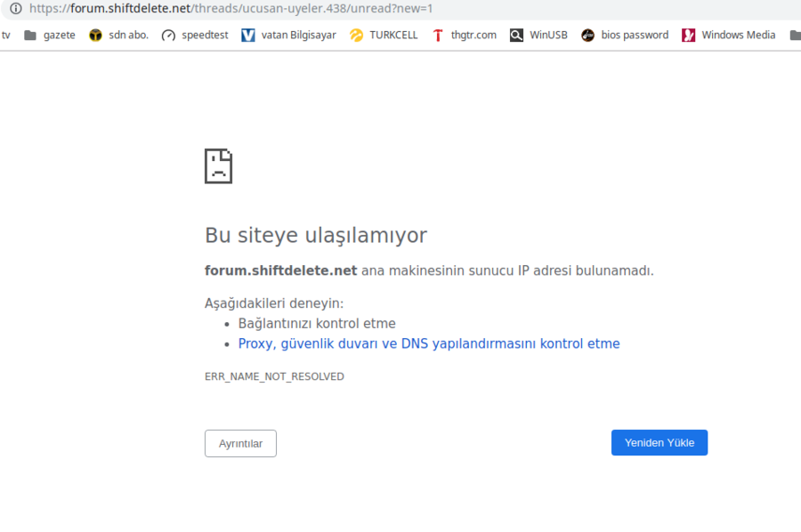Image resolution: width=801 pixels, height=532 pixels.
Task: Click the ERR_NAME_NOT_RESOLVED error code
Action: click(x=274, y=376)
